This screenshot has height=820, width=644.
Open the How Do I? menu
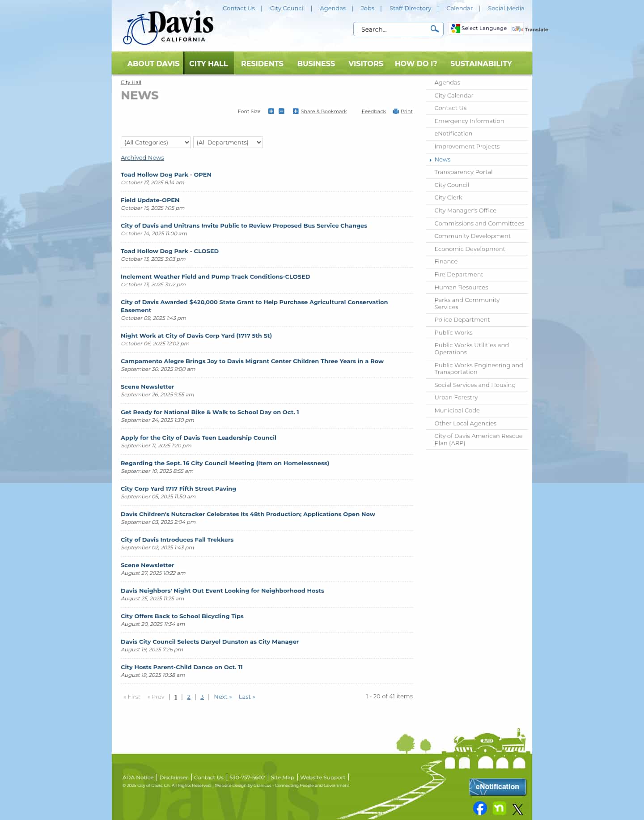(416, 64)
